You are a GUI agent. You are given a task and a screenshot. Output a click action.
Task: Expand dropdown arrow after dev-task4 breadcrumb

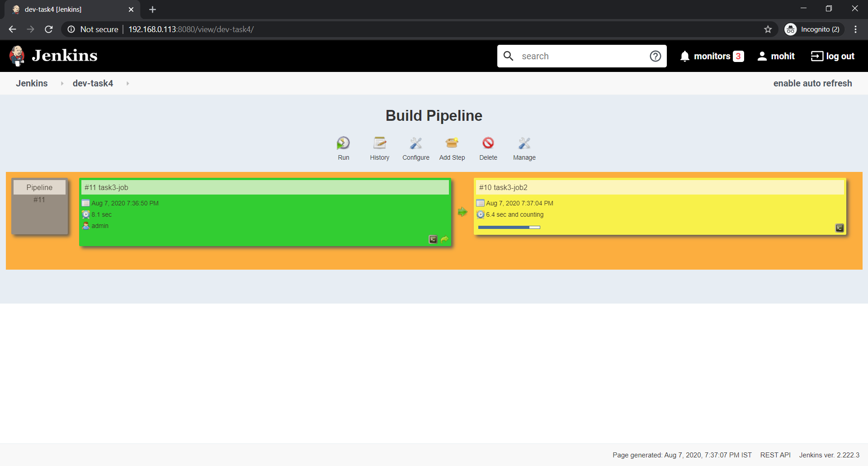(x=127, y=83)
